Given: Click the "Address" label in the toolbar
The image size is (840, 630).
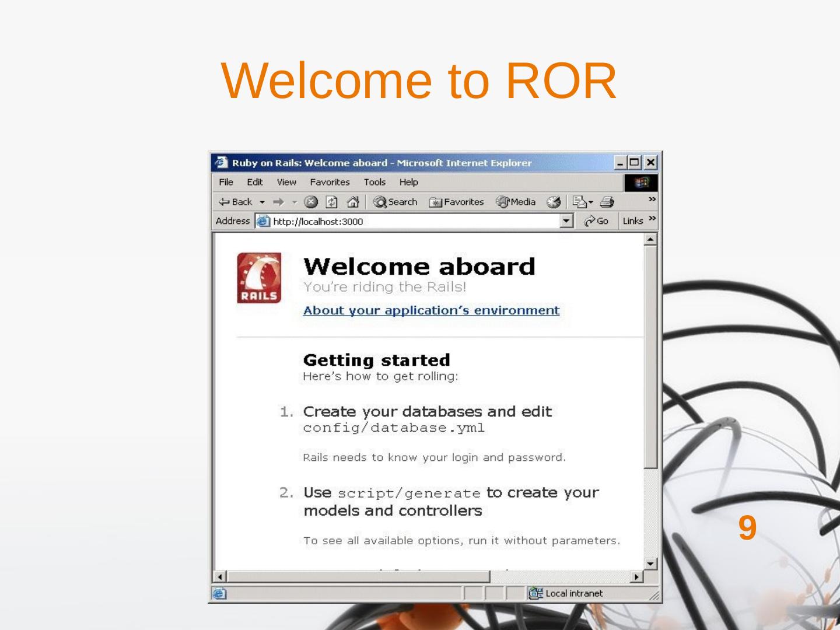Looking at the screenshot, I should 233,221.
